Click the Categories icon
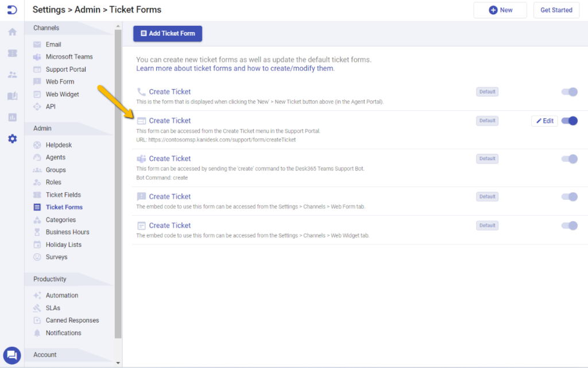Screen dimensions: 588x368 point(37,220)
